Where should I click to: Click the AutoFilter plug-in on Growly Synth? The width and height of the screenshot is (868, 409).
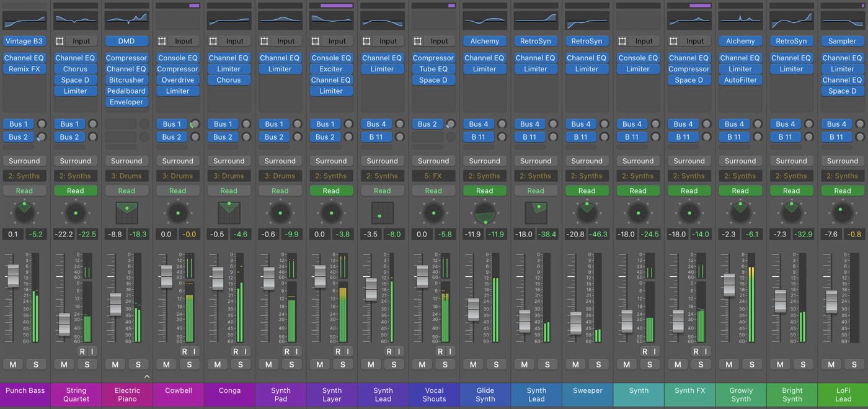[740, 80]
